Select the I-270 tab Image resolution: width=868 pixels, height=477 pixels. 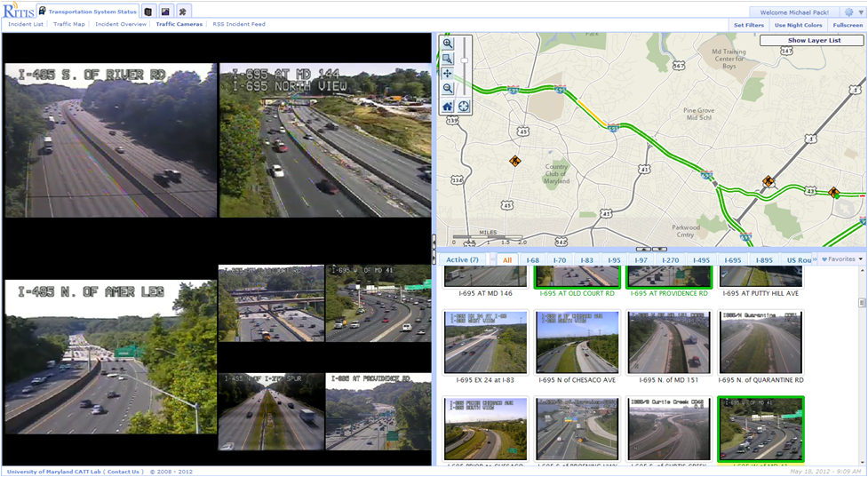tap(670, 260)
